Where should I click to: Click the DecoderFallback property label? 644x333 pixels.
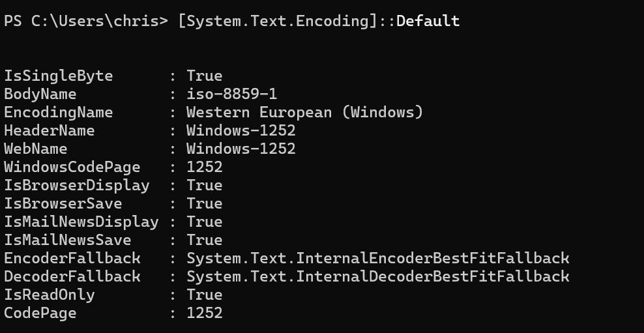click(72, 276)
